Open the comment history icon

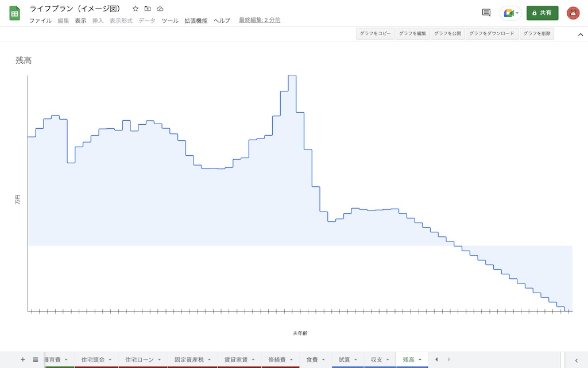tap(486, 13)
